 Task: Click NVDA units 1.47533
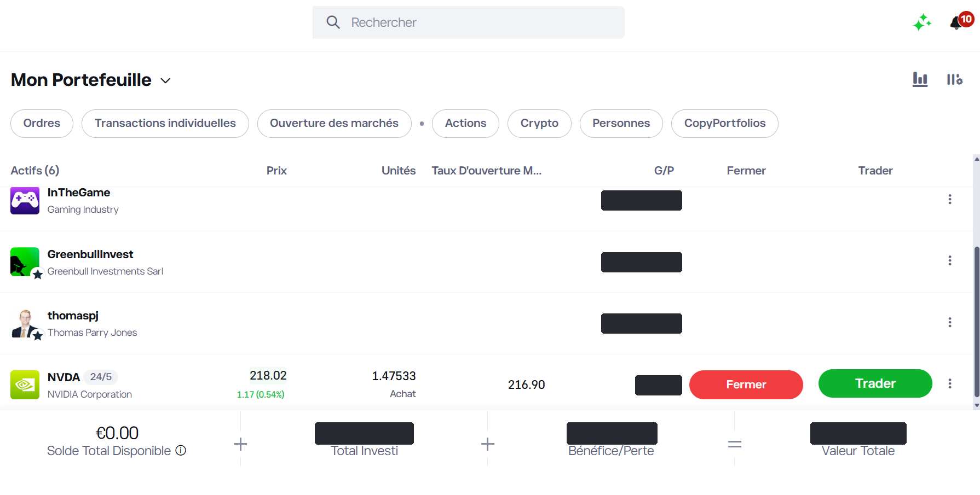click(394, 376)
